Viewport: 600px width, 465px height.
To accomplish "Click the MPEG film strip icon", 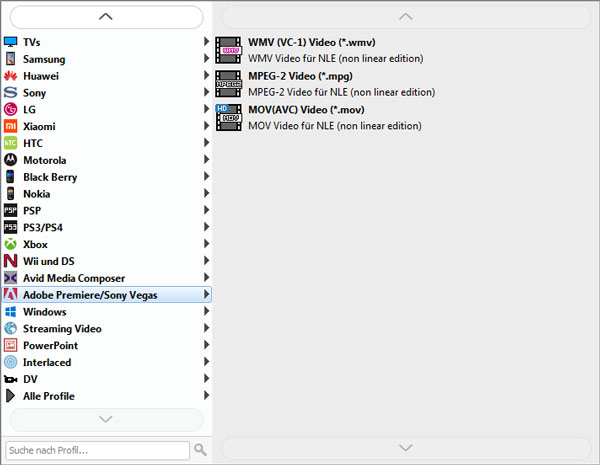I will point(228,84).
